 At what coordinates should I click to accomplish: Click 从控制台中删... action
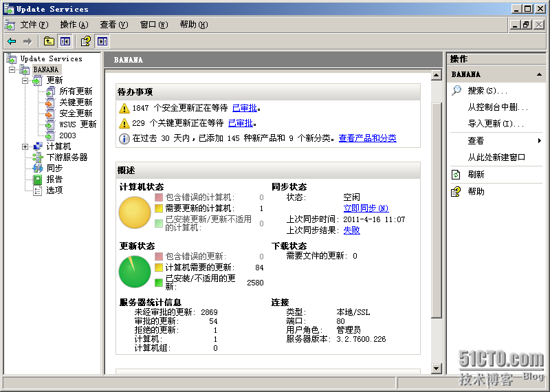[498, 107]
